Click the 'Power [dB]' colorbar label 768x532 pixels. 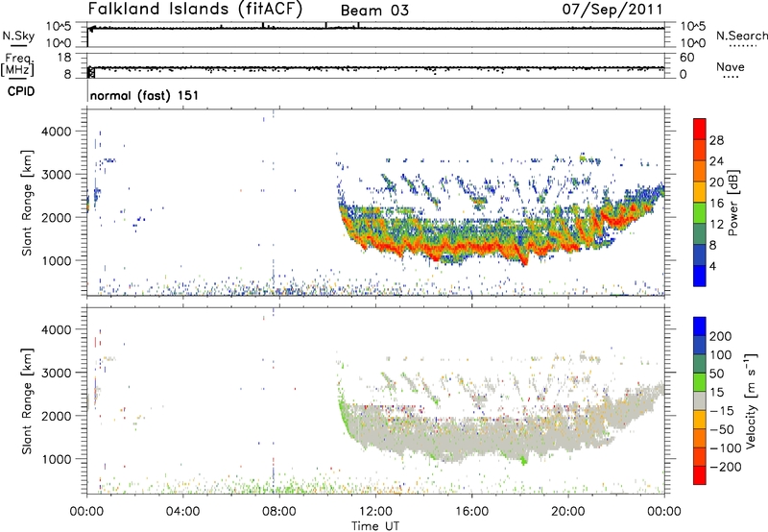[x=733, y=203]
